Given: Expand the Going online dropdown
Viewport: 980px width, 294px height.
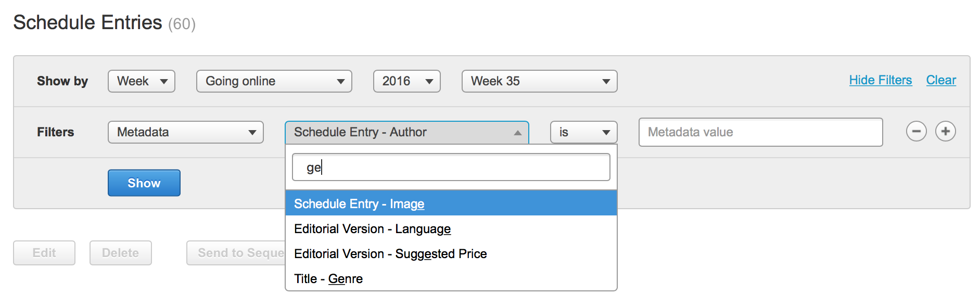Looking at the screenshot, I should click(274, 81).
